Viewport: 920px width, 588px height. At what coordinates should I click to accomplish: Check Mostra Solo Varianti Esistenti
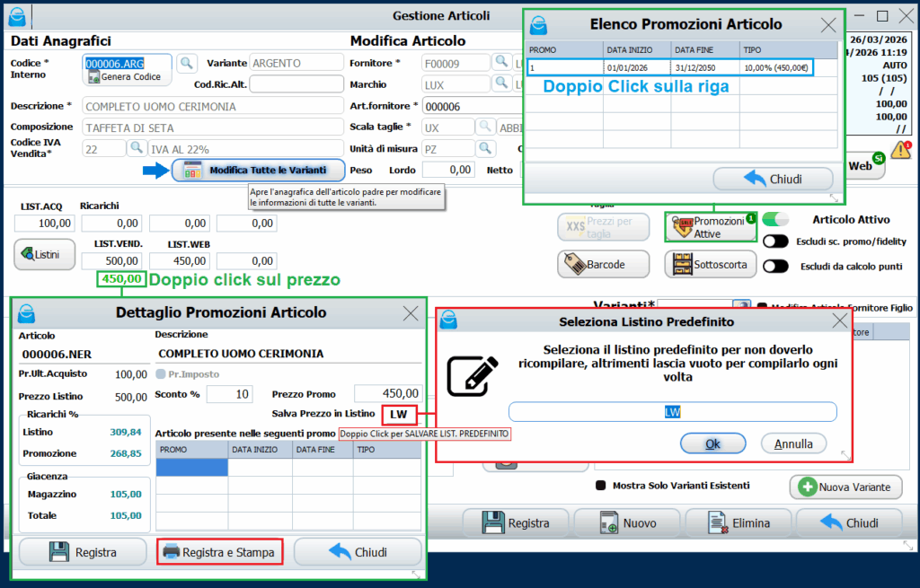coord(600,486)
